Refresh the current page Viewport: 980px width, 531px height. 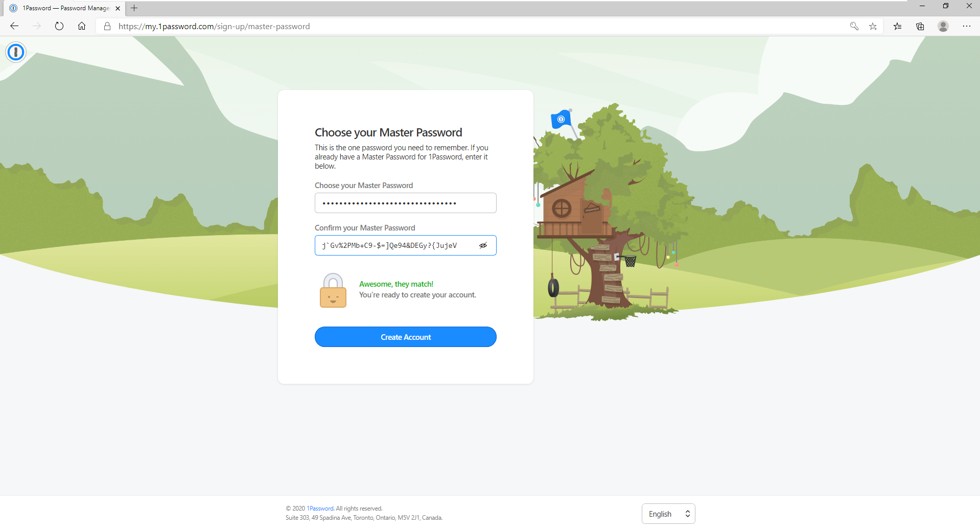59,26
